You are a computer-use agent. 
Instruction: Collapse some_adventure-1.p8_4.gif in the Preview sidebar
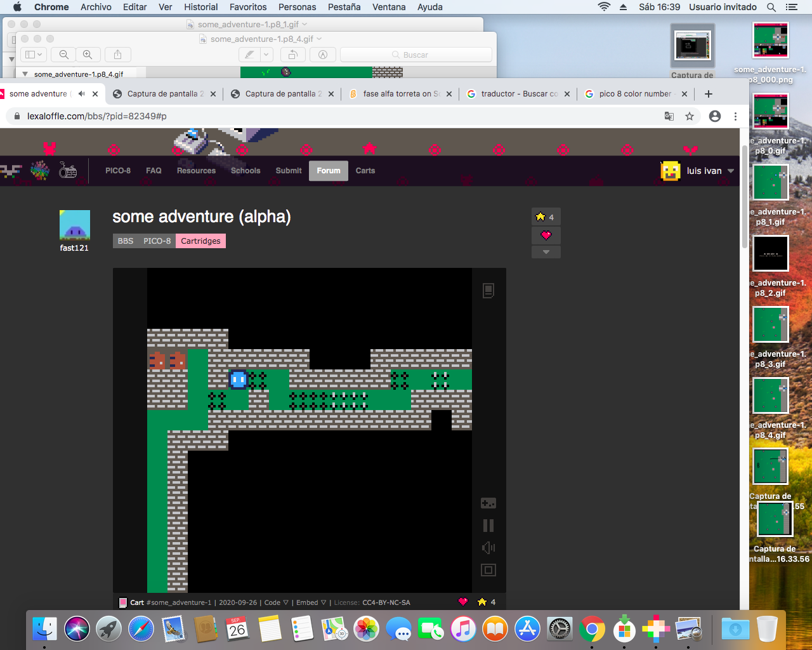coord(25,74)
